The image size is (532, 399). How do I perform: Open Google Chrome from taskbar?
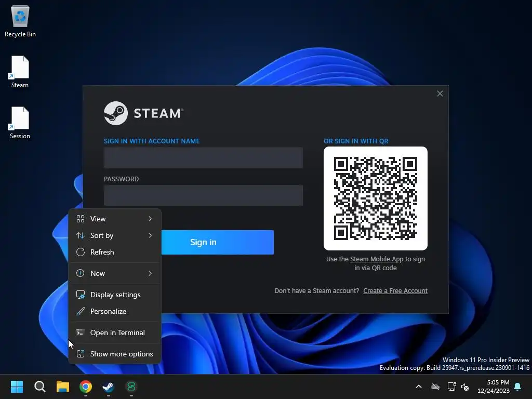click(x=86, y=387)
